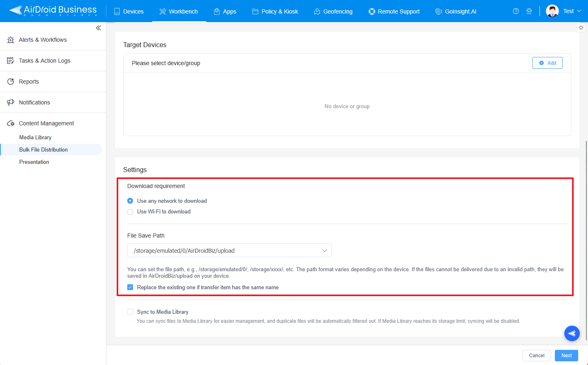Viewport: 588px width, 365px height.
Task: Click the GoInsight.AI icon
Action: pyautogui.click(x=439, y=11)
